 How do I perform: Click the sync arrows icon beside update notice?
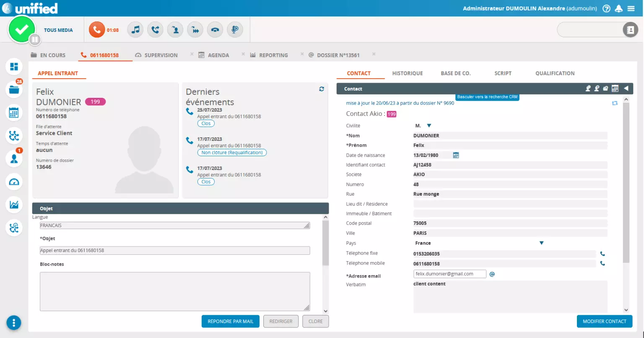pos(615,103)
